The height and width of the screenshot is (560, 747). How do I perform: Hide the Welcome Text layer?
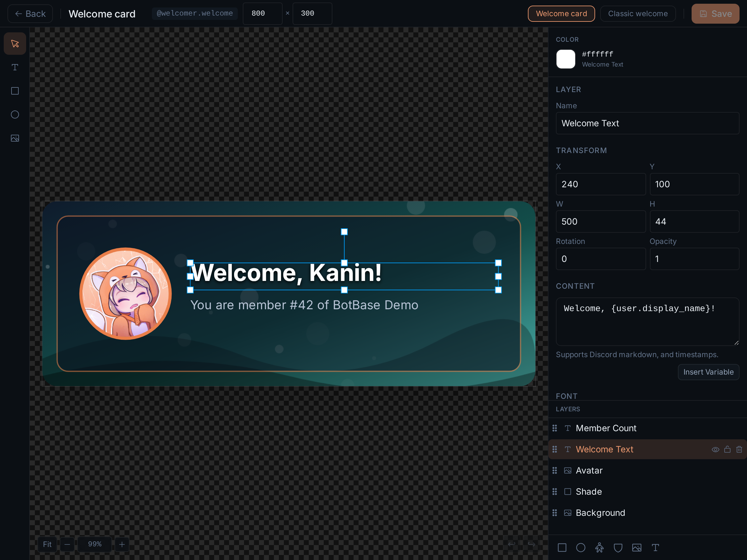(x=715, y=449)
